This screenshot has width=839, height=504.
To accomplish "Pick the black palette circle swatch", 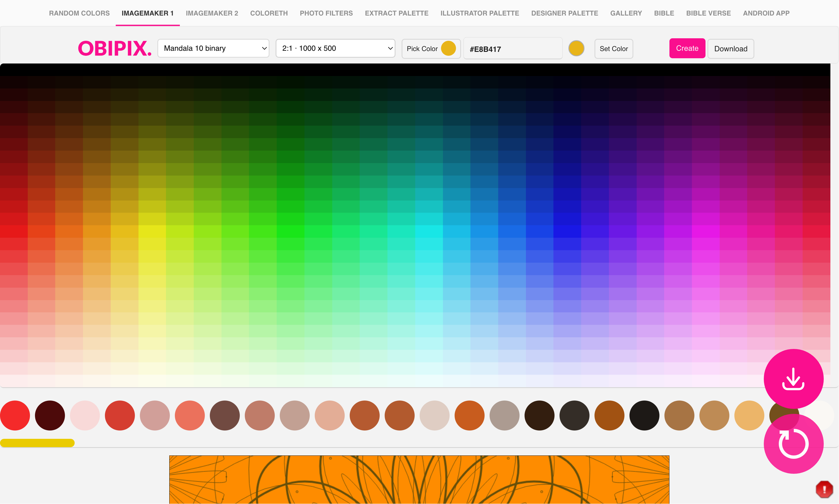I will pos(644,415).
